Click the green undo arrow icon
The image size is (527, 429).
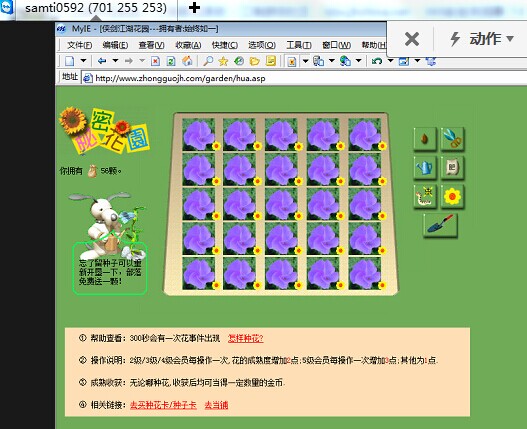(x=377, y=61)
